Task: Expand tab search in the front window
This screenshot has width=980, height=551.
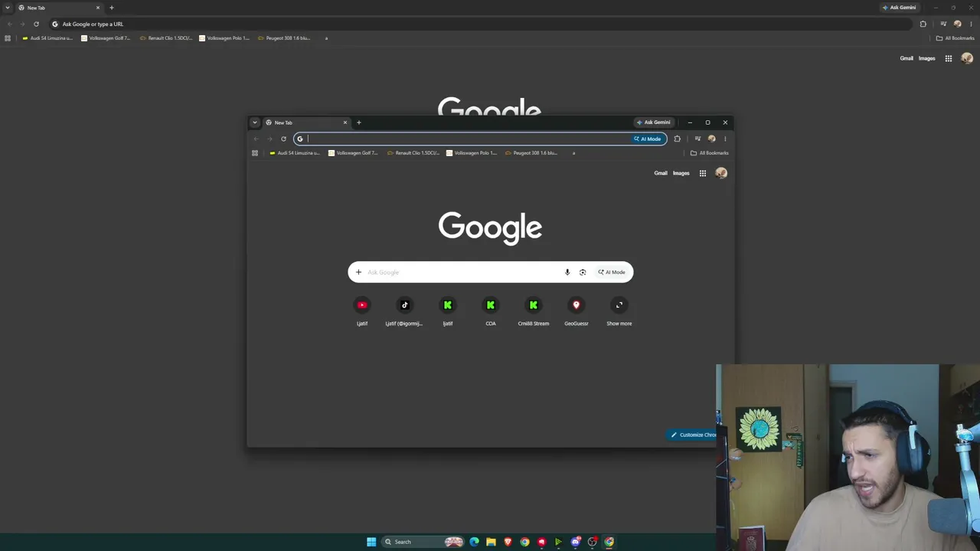Action: click(255, 122)
